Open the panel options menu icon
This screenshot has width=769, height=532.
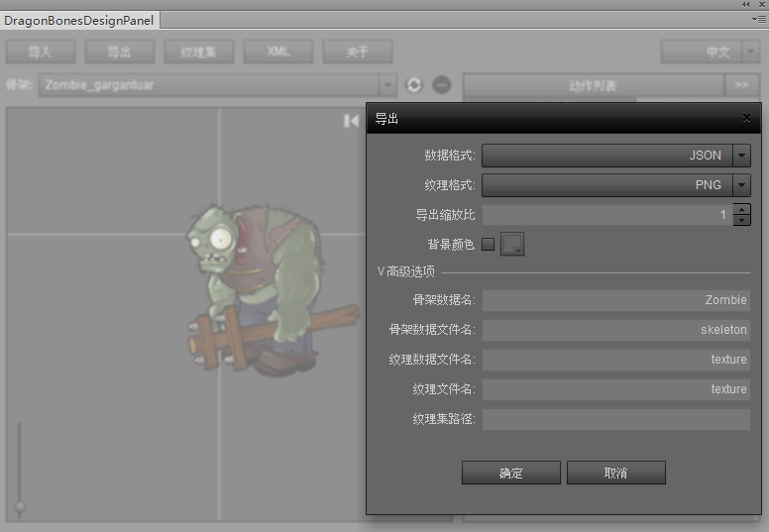click(759, 19)
